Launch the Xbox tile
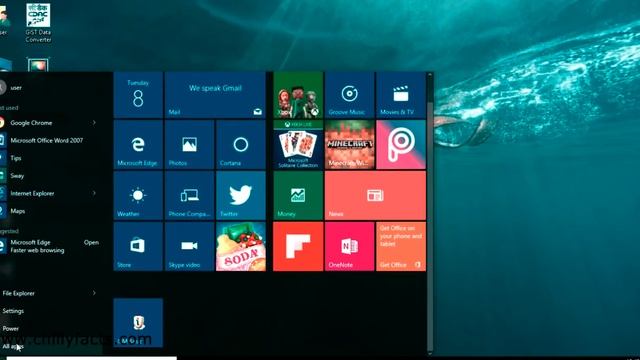 298,95
